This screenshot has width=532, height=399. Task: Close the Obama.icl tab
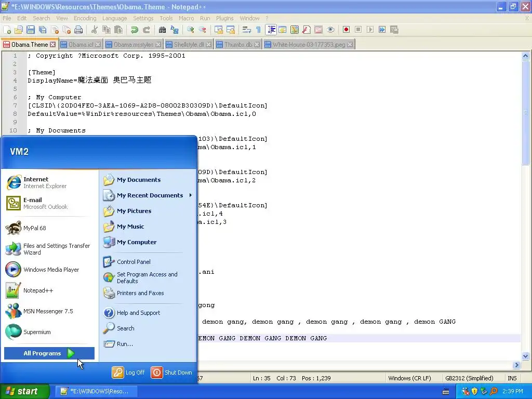point(98,45)
